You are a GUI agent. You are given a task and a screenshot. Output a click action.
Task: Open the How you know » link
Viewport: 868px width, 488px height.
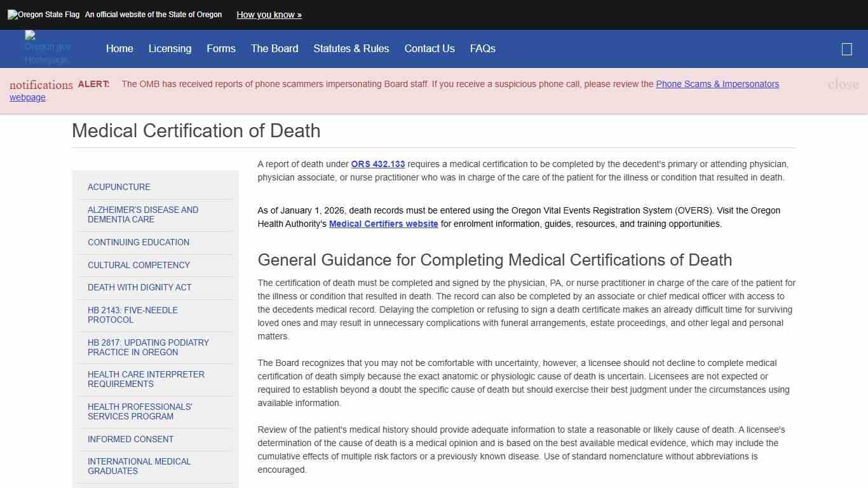click(269, 15)
